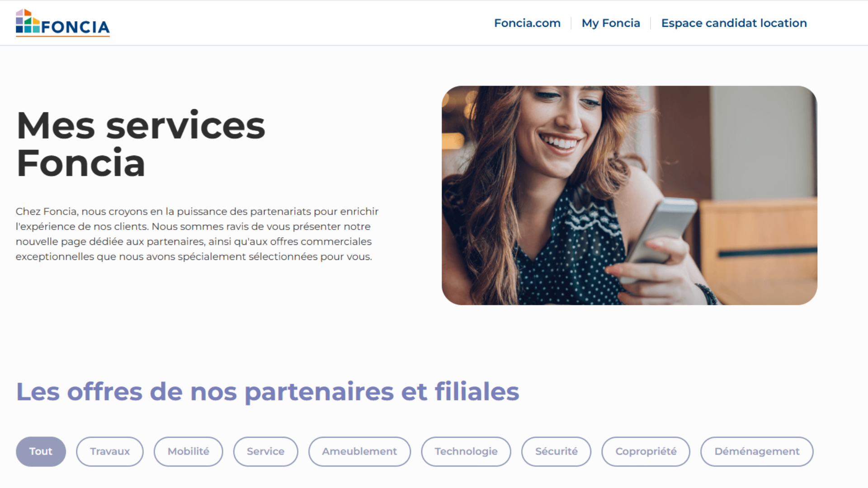The image size is (868, 488).
Task: Open Espace candidat location
Action: [x=734, y=23]
